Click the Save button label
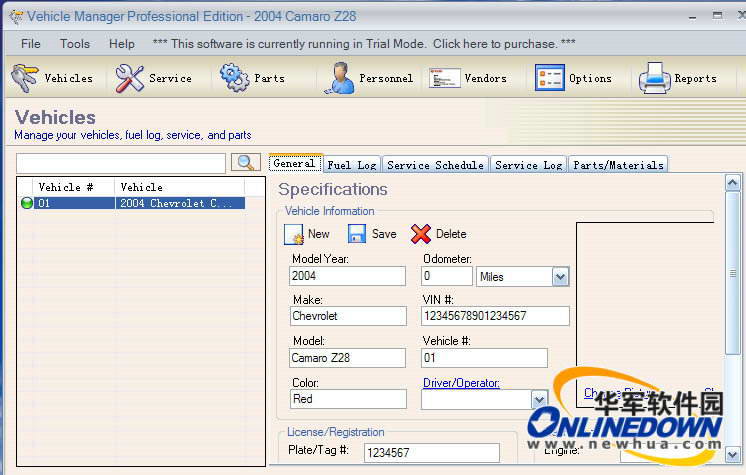The width and height of the screenshot is (746, 475). tap(384, 234)
